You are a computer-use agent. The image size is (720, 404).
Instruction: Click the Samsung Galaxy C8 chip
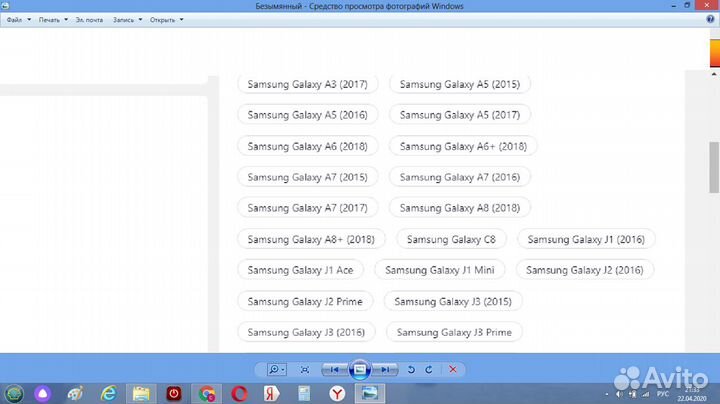coord(451,239)
